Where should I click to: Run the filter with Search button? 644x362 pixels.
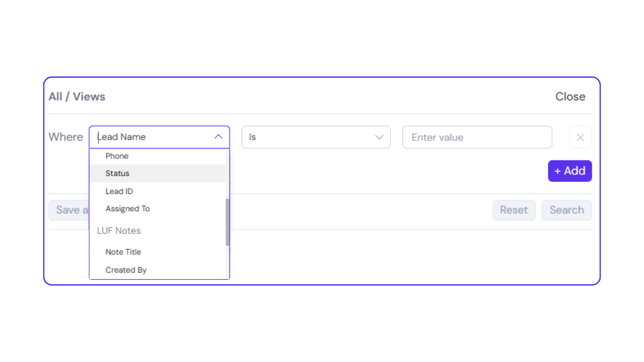(x=567, y=210)
